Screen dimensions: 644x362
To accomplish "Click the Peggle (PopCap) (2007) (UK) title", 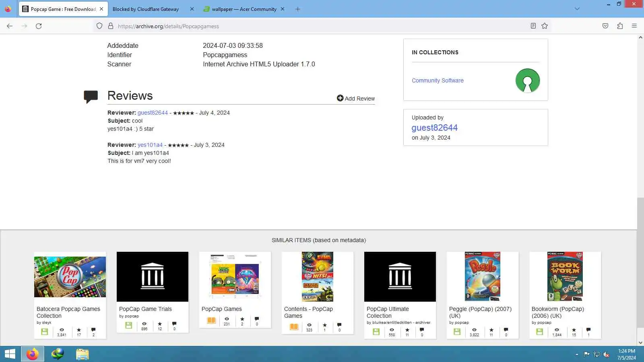I will coord(480,313).
